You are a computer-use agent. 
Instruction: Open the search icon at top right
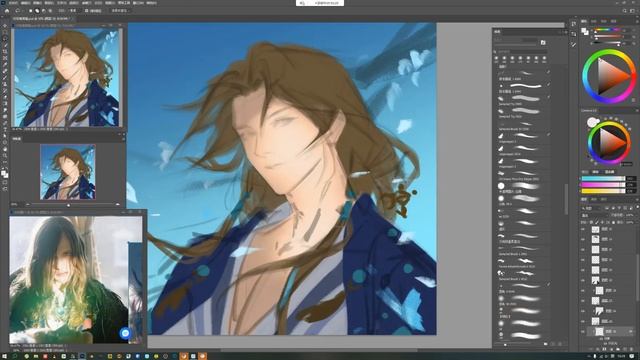[624, 11]
